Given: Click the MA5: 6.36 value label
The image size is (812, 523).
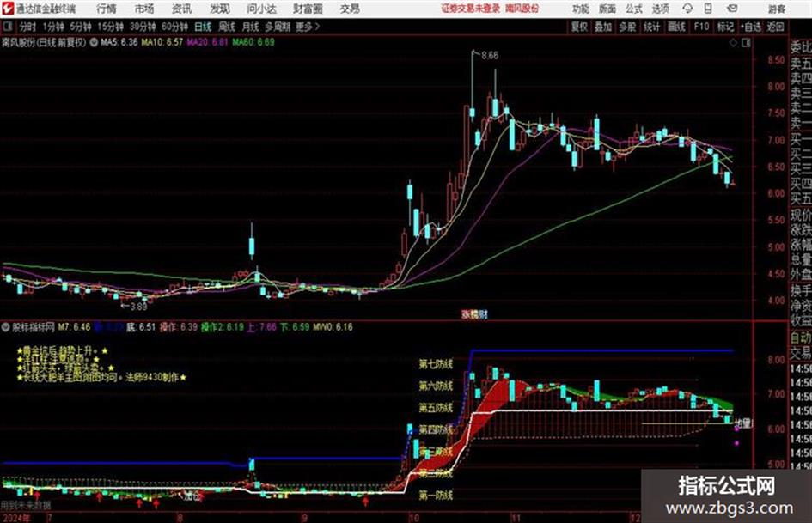Looking at the screenshot, I should (x=119, y=42).
